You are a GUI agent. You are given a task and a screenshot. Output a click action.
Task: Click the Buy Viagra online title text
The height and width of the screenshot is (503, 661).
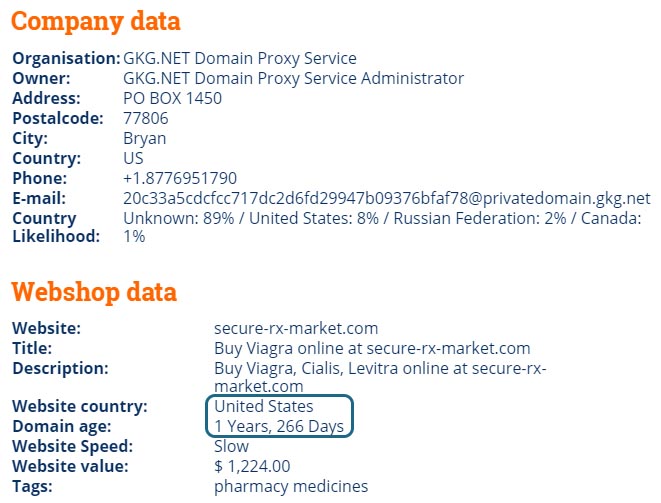[x=372, y=349]
